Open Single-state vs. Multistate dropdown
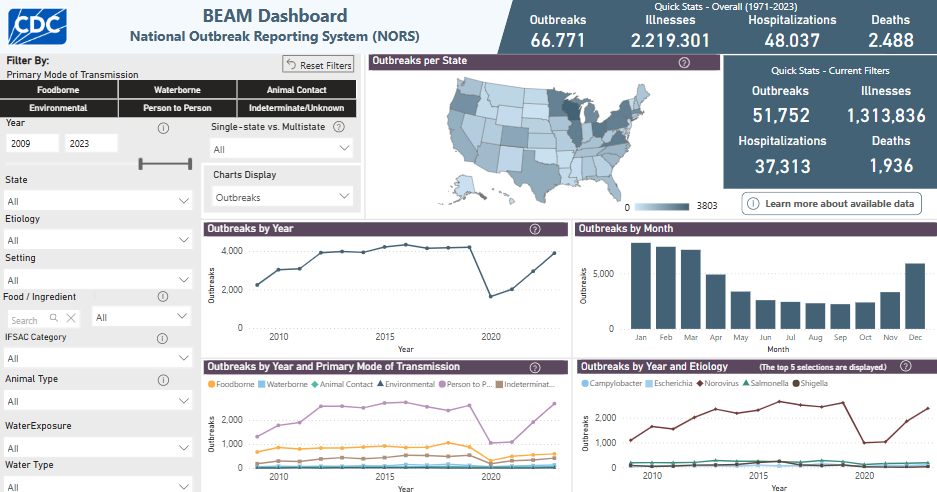The image size is (937, 492). (x=281, y=149)
